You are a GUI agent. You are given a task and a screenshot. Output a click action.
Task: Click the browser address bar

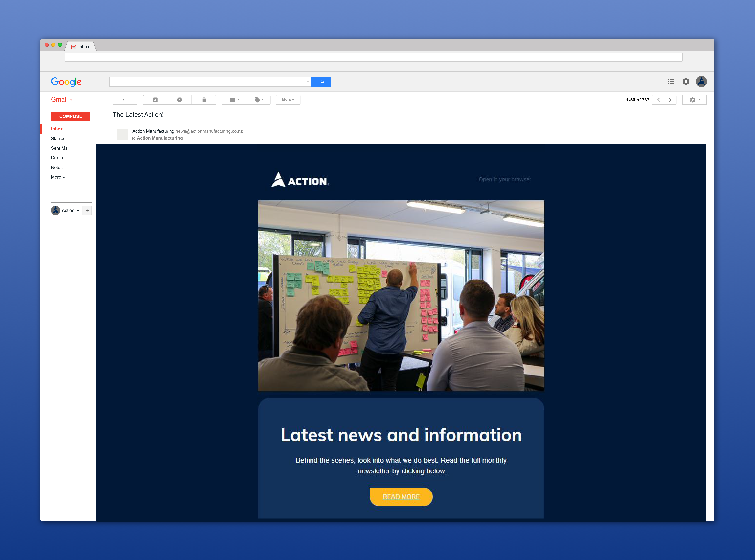(373, 57)
